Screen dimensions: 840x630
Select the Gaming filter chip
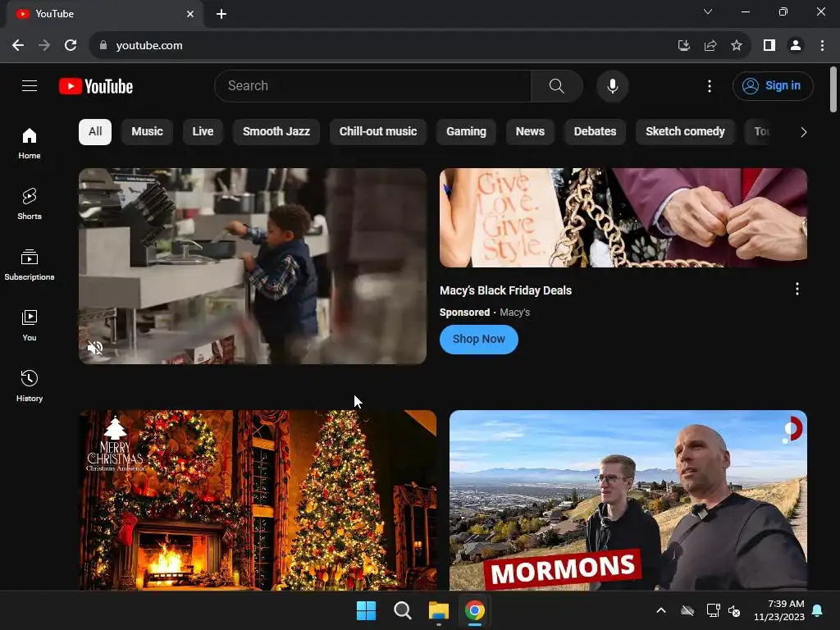click(x=466, y=132)
